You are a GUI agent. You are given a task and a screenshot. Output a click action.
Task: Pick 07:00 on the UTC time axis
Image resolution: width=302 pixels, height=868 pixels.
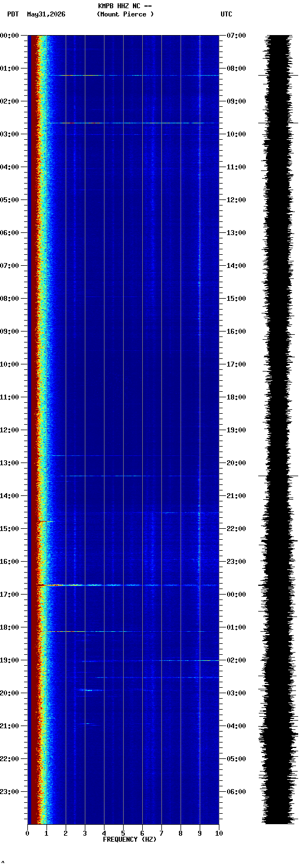[236, 36]
